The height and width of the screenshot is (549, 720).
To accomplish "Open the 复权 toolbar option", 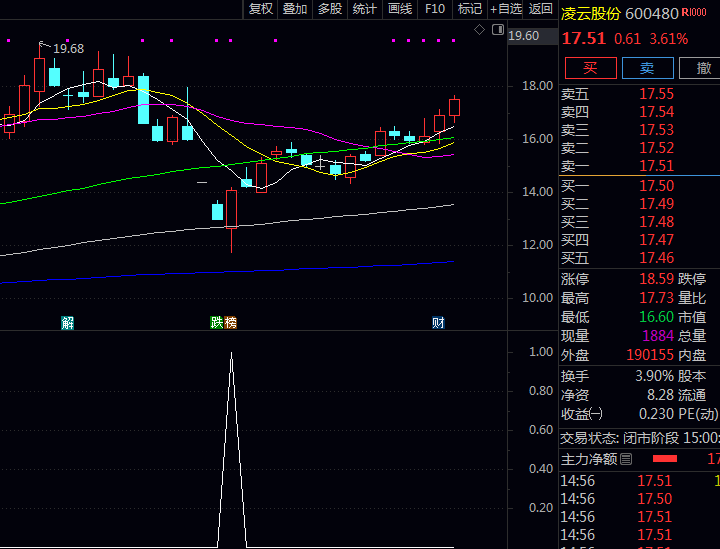I will tap(260, 9).
